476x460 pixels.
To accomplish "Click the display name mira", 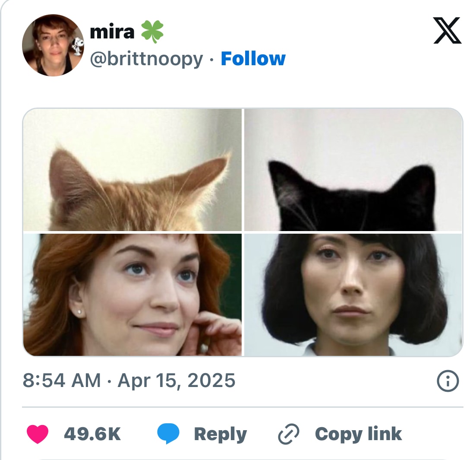I will click(x=112, y=32).
